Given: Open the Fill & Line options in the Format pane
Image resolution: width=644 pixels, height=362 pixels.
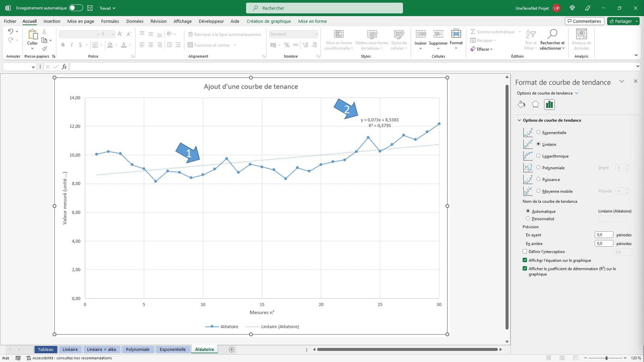Looking at the screenshot, I should pyautogui.click(x=521, y=104).
